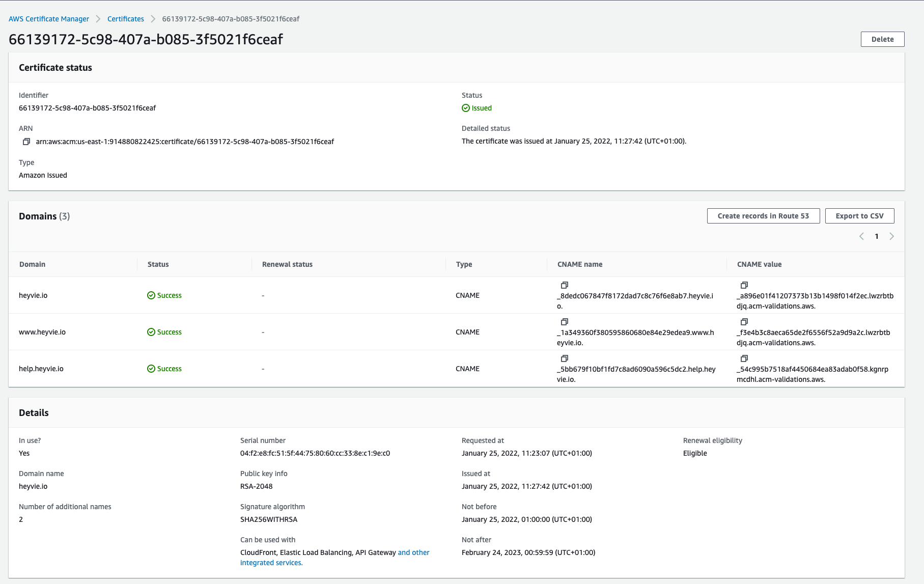Copy the certificate ARN

point(26,142)
